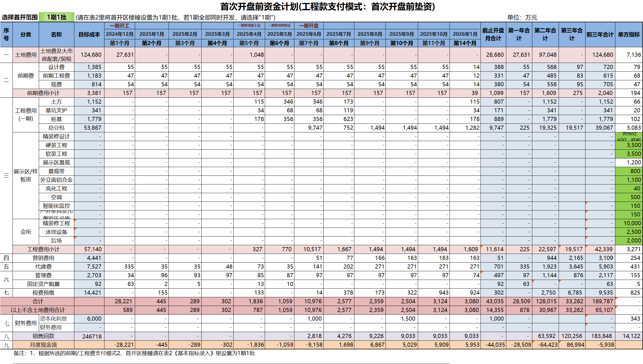
Task: Click the '代建费' row label
Action: (43, 267)
